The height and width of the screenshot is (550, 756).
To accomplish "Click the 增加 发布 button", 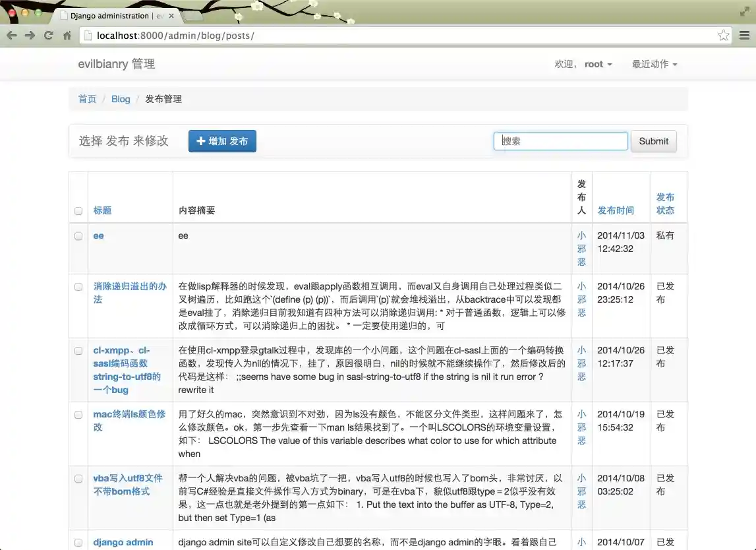I will (222, 141).
